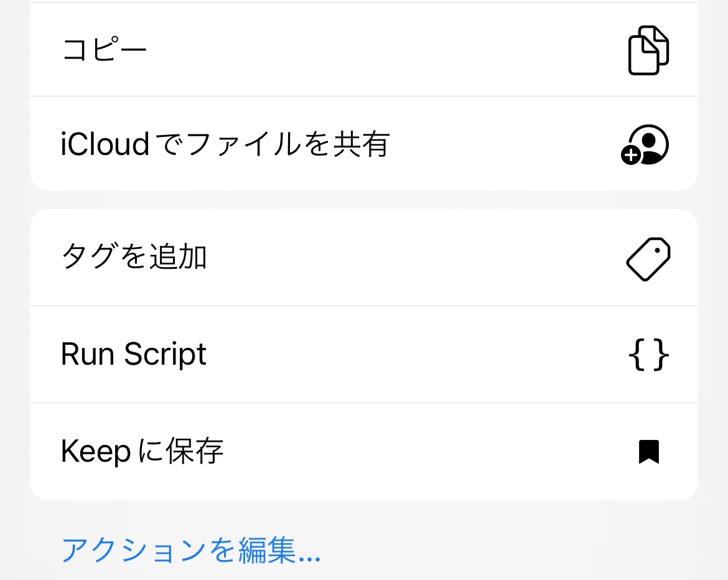Tap the empty middle of the コピー row
The width and height of the screenshot is (728, 580).
pos(373,50)
